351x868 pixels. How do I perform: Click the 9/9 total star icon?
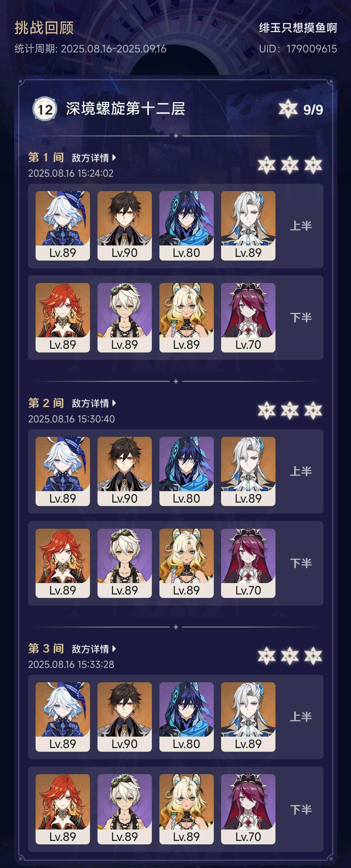point(288,109)
